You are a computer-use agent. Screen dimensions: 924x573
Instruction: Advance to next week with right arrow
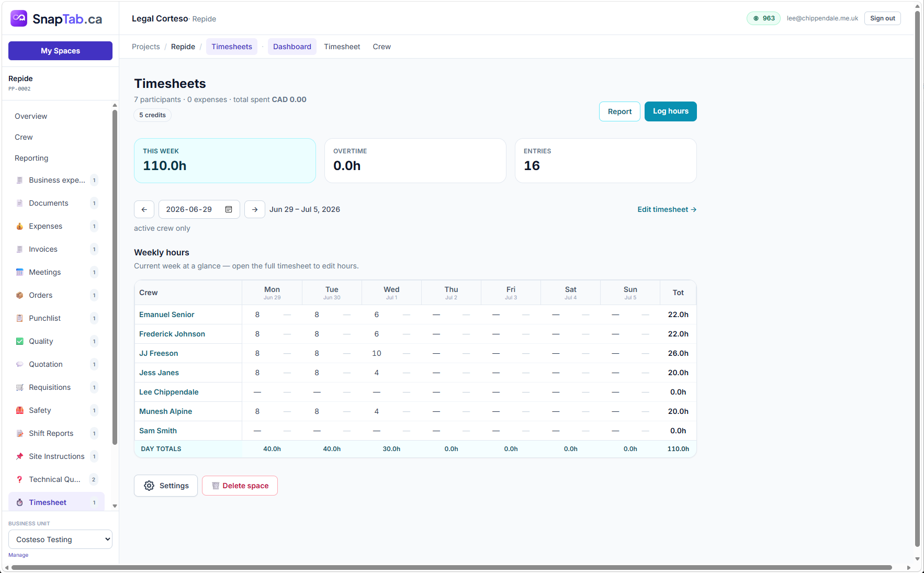[x=255, y=209]
